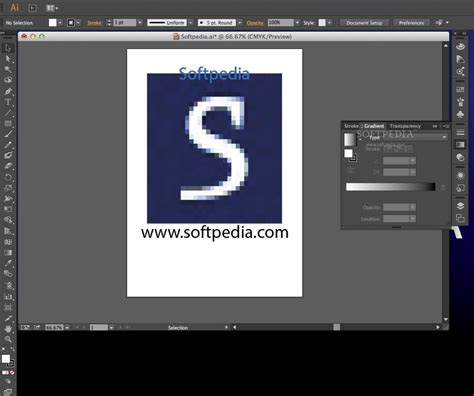
Task: Open the stroke weight dropdown
Action: coord(140,23)
